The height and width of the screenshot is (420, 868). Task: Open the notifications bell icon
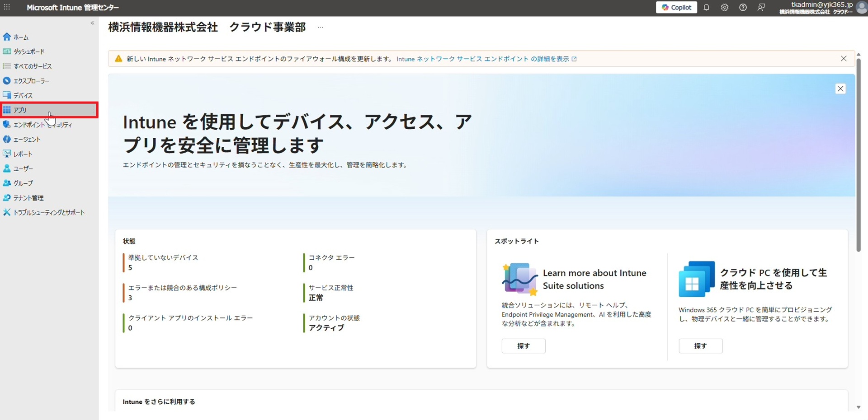(x=706, y=8)
